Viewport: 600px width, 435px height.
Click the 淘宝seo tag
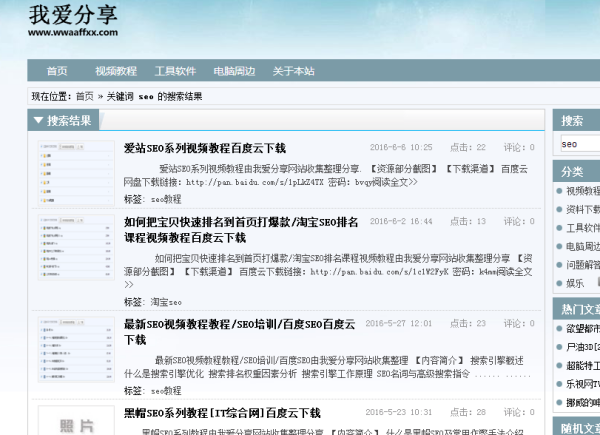166,302
